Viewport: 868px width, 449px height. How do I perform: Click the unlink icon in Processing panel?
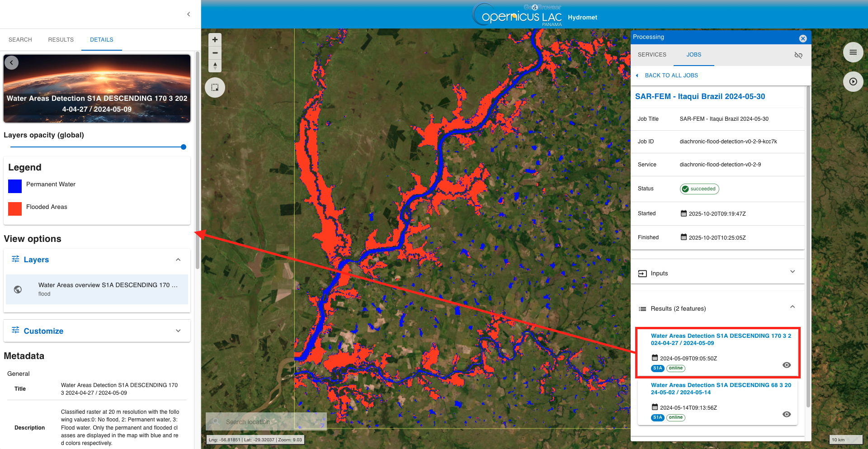tap(798, 55)
